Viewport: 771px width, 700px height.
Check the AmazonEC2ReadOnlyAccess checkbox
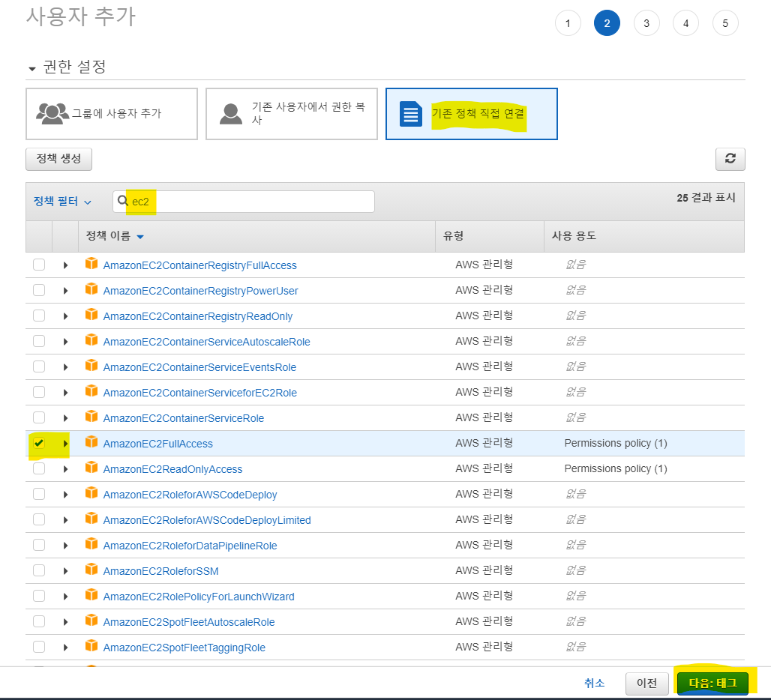(x=39, y=468)
